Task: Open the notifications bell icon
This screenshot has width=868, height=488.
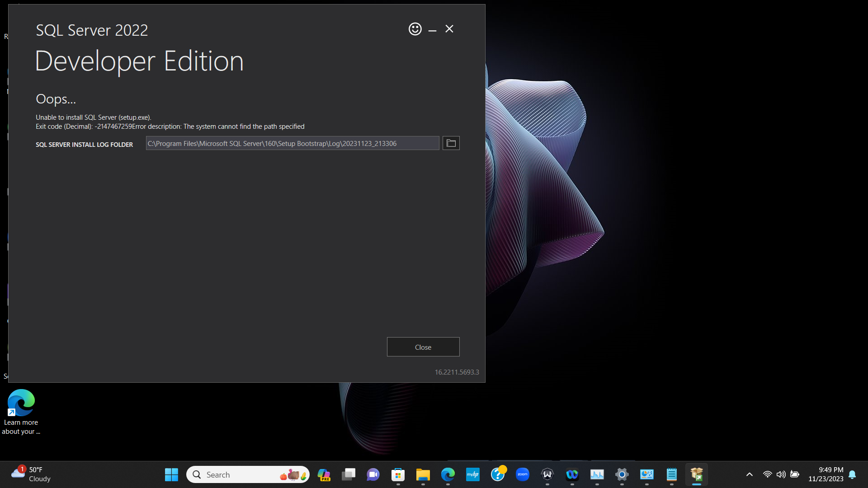Action: (x=852, y=474)
